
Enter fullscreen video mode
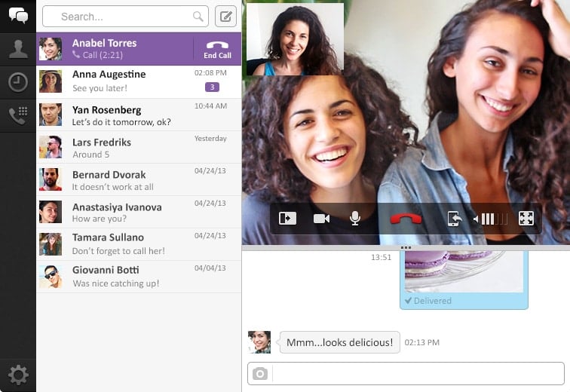[526, 219]
